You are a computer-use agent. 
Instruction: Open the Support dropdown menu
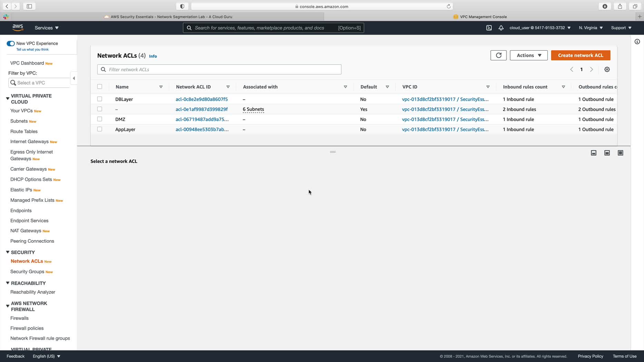click(621, 28)
